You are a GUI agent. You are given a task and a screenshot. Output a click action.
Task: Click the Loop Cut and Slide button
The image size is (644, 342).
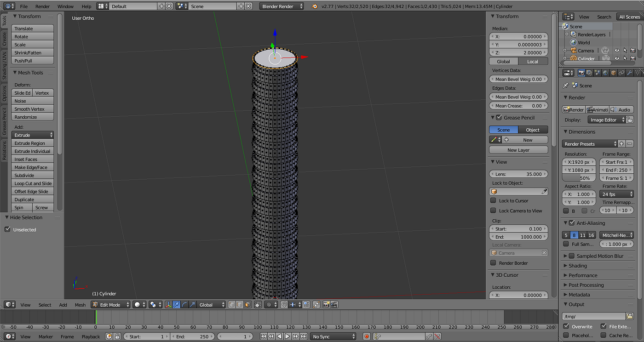33,183
